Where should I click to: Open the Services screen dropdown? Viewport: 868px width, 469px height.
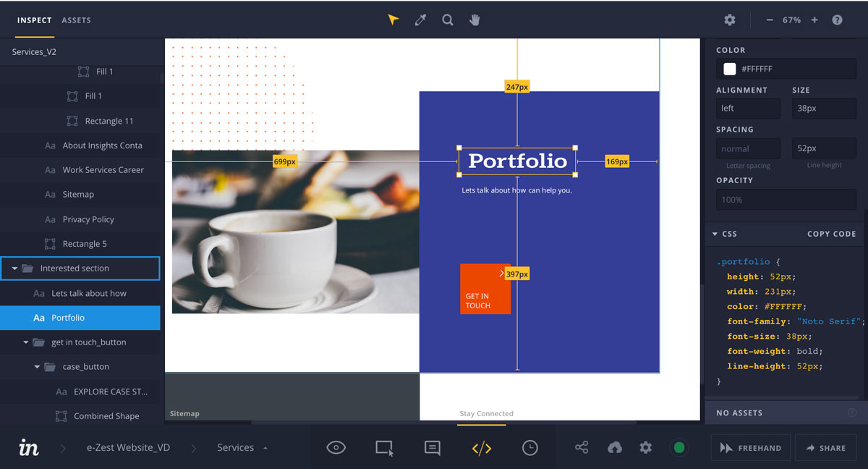tap(242, 448)
